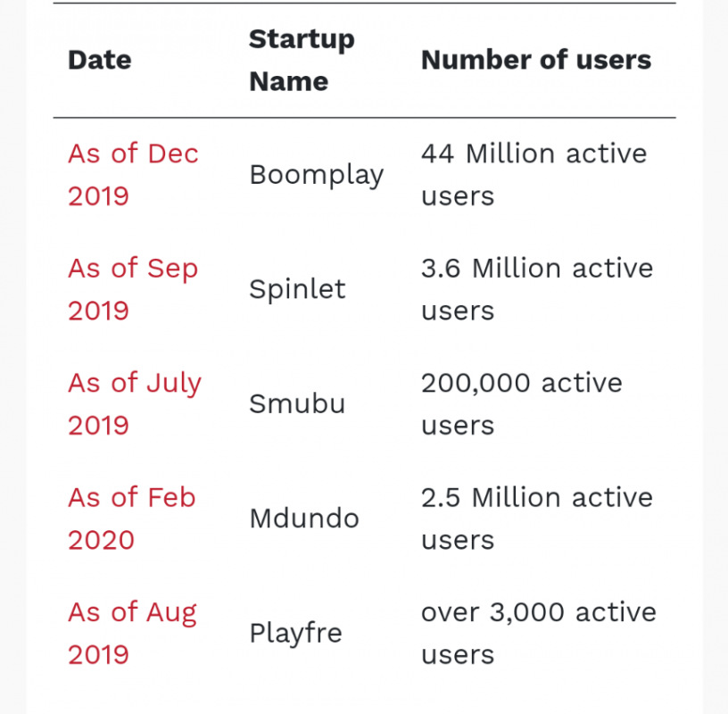The image size is (728, 714).
Task: Select the '3.6 Million active users' text
Action: click(536, 289)
